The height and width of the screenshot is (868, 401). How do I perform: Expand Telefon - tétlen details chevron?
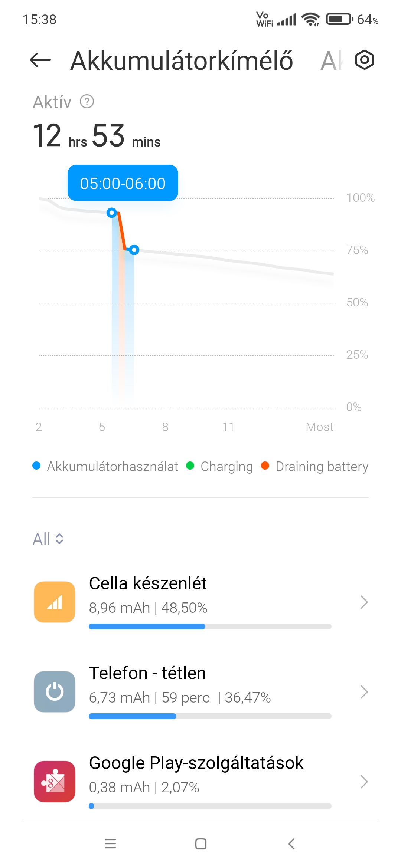[x=364, y=692]
